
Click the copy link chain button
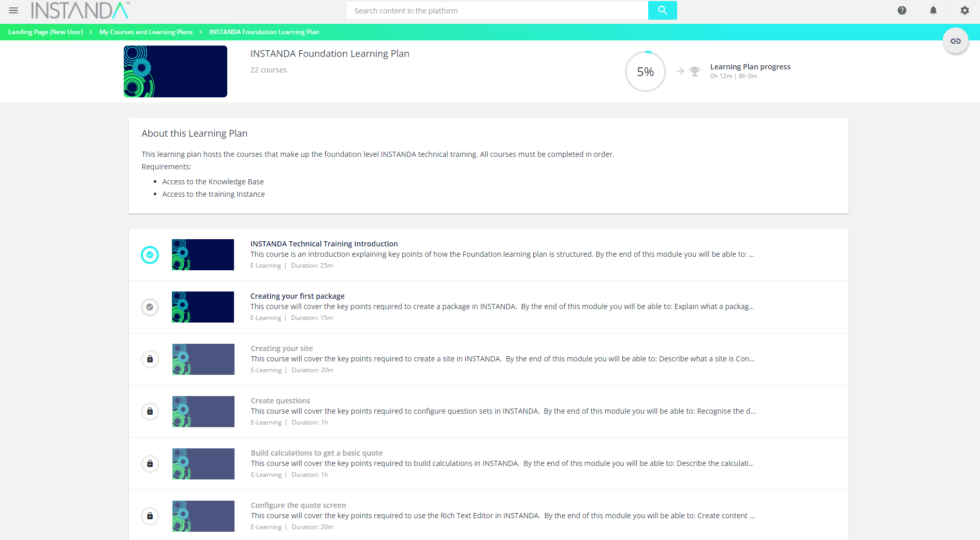point(955,41)
